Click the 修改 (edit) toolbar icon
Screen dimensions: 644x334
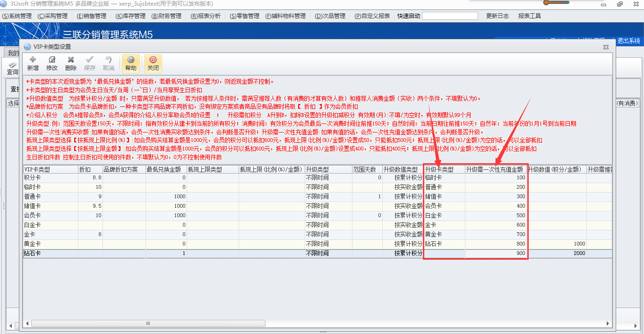52,63
